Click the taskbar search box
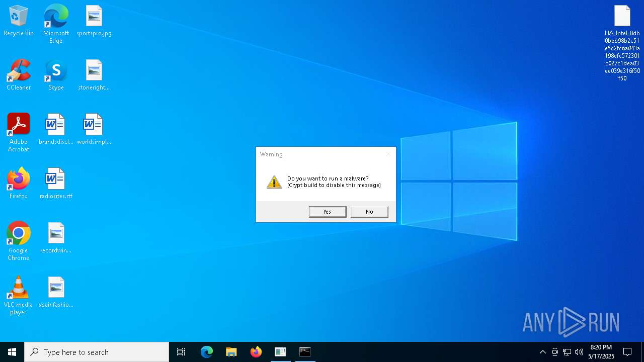 pos(97,352)
